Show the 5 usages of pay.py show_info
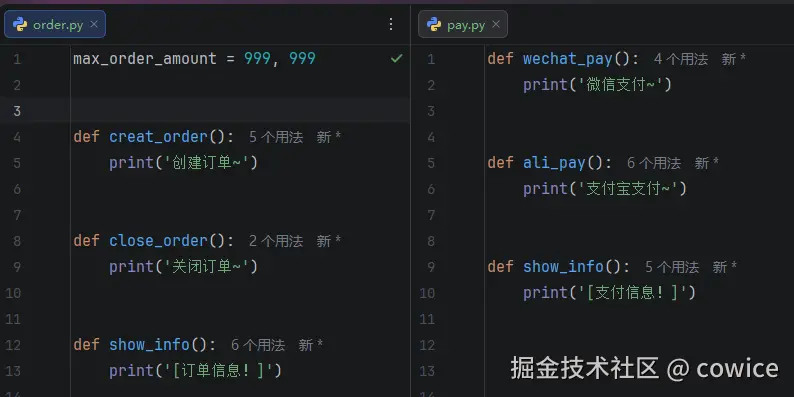This screenshot has height=397, width=794. (672, 267)
